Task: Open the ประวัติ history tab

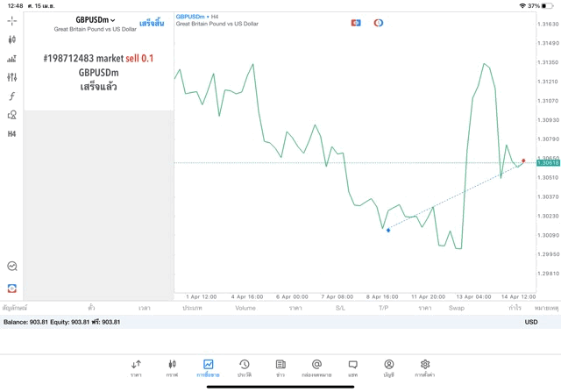Action: 245,368
